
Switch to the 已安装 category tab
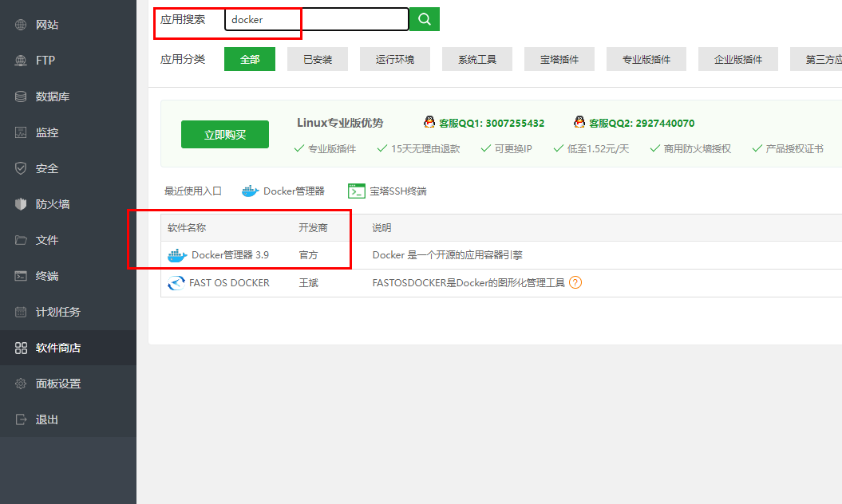click(x=318, y=59)
